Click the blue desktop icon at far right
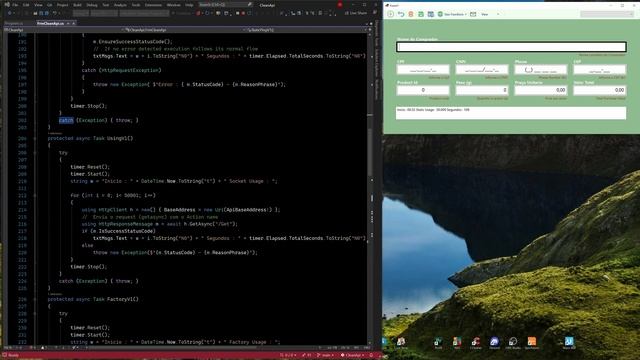640x360 pixels. [569, 341]
